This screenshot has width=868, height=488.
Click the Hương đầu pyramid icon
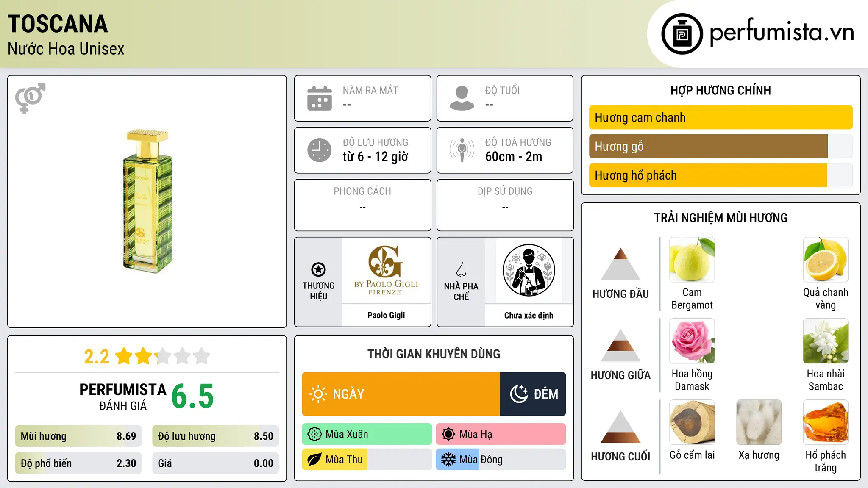pyautogui.click(x=621, y=264)
